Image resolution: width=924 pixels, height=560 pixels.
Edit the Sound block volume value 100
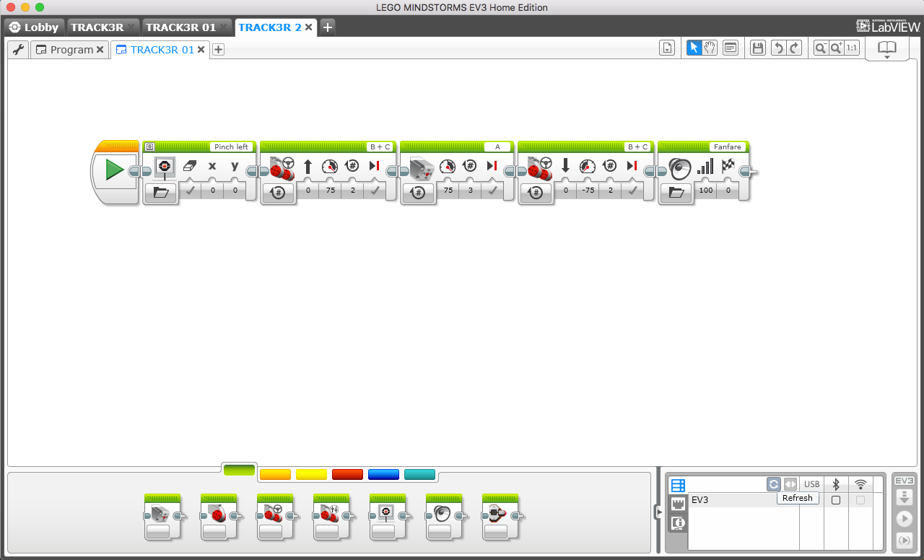click(705, 191)
